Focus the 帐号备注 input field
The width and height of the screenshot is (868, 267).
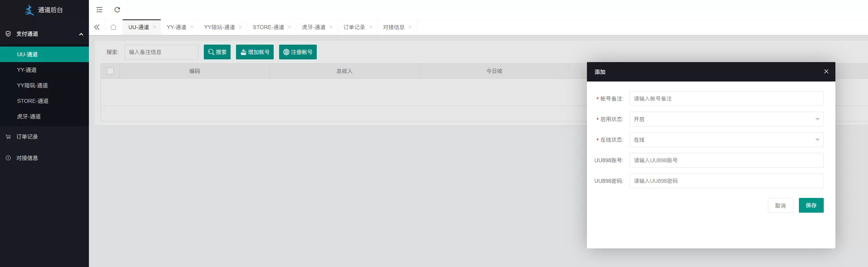pyautogui.click(x=726, y=99)
